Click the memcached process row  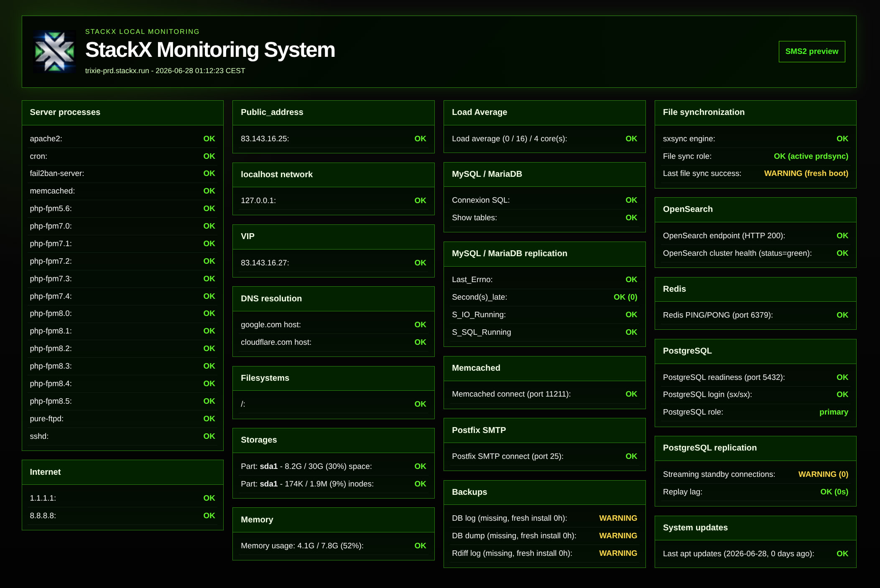[122, 191]
